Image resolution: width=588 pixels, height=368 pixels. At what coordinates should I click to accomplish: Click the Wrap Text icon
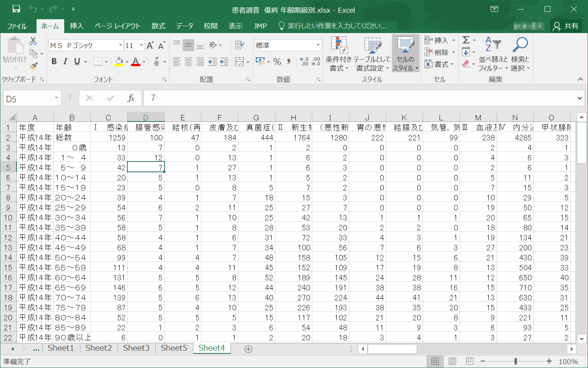point(240,45)
